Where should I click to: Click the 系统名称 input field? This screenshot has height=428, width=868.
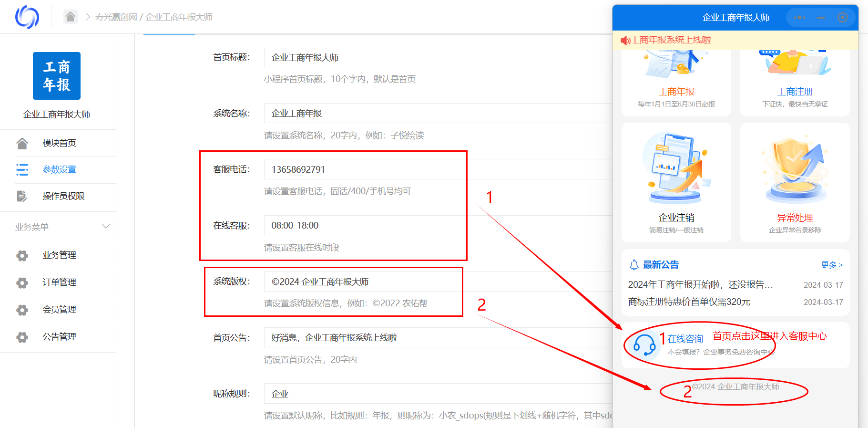tap(438, 113)
